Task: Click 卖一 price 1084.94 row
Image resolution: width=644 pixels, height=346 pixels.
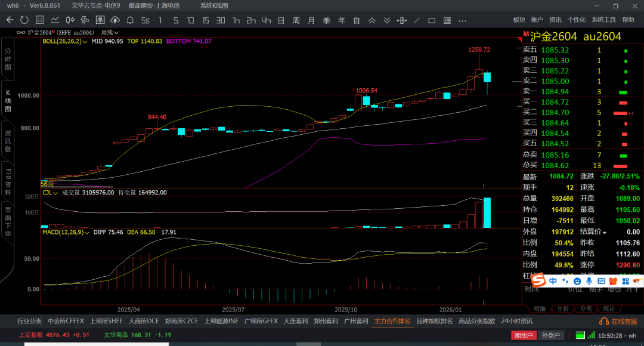Action: point(581,92)
